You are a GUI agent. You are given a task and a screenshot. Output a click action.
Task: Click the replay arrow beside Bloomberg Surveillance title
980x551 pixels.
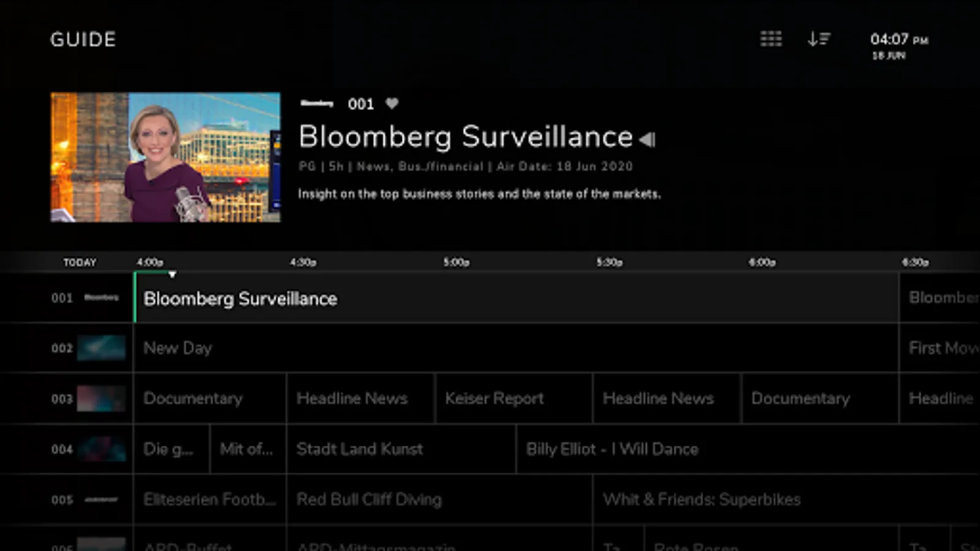[x=647, y=140]
